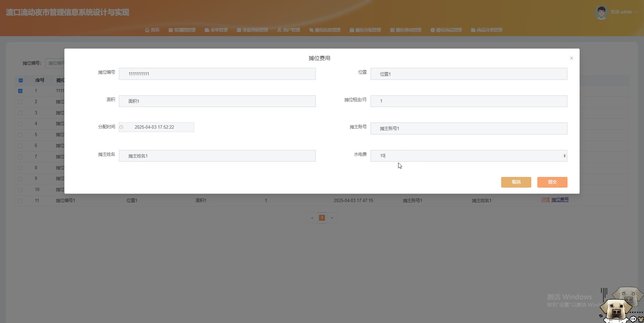Viewport: 644px width, 323px height.
Task: Select page 1 in pagination
Action: click(x=322, y=218)
